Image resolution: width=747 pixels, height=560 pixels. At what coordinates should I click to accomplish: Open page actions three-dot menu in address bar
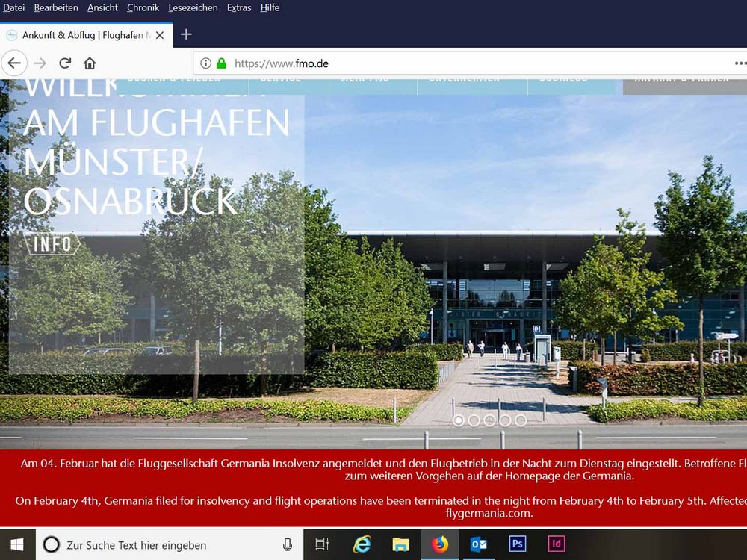(740, 63)
